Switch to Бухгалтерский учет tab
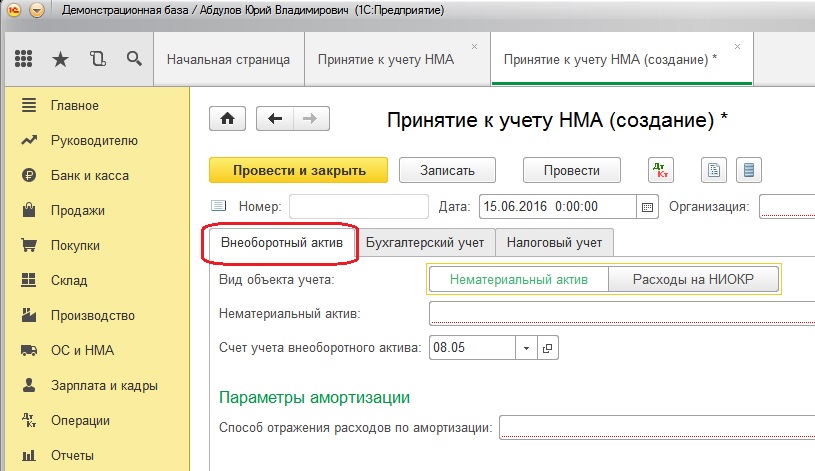This screenshot has width=815, height=471. 425,243
